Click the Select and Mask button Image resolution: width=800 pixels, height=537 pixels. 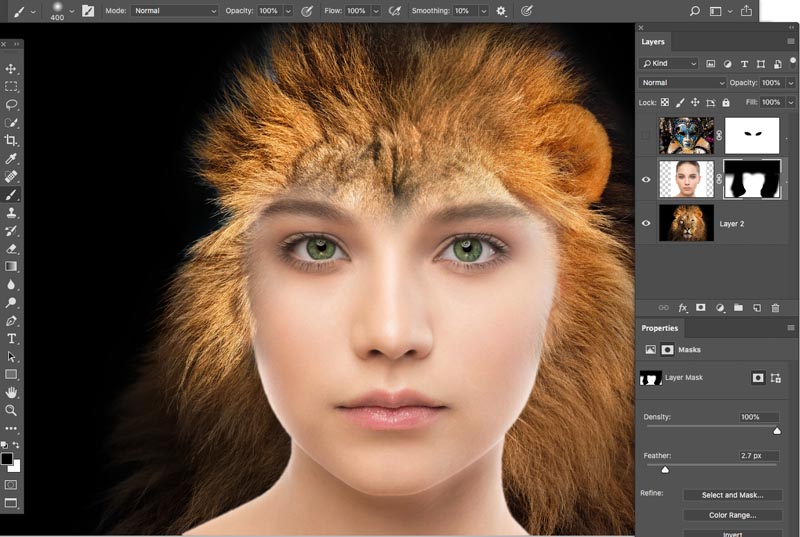click(x=732, y=495)
